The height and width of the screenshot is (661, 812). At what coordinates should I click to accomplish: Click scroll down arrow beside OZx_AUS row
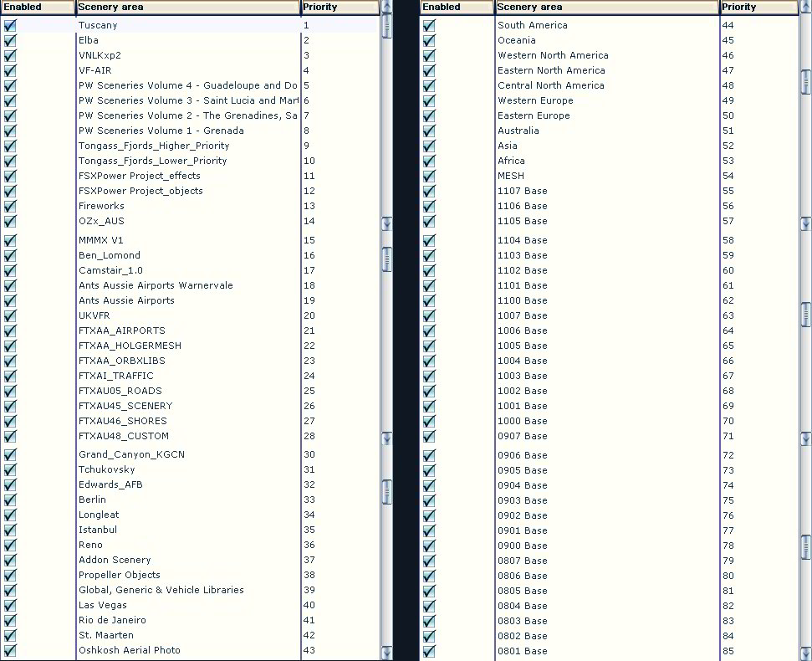(386, 223)
